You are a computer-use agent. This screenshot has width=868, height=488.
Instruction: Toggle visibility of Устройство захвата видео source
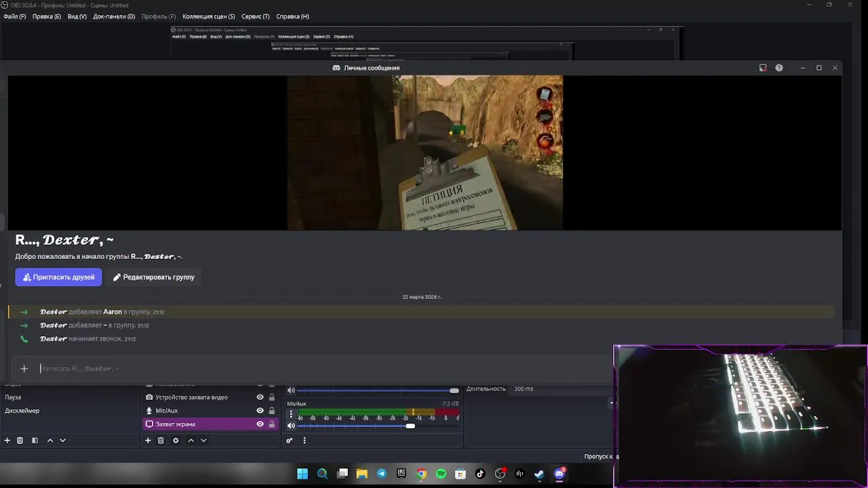[x=260, y=397]
